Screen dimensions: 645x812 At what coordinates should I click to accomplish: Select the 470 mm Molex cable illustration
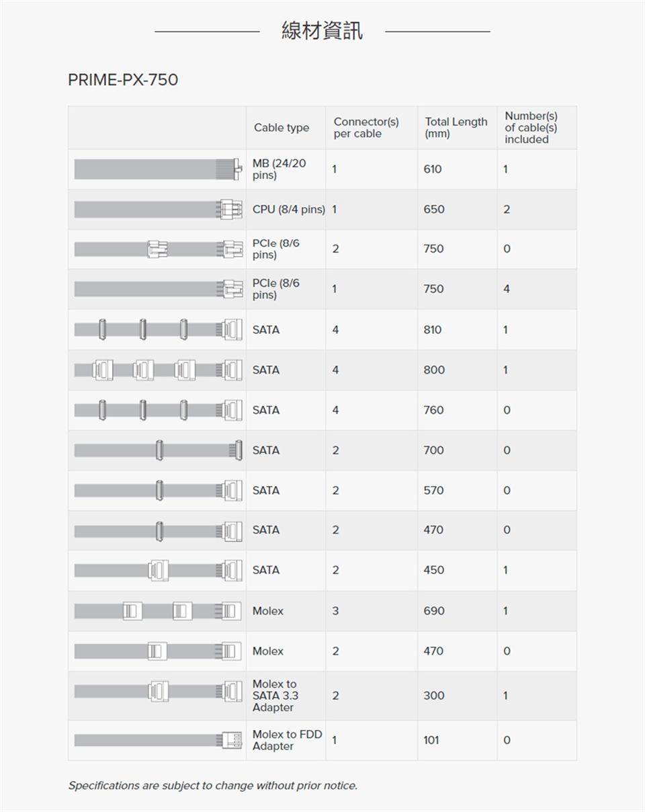(157, 651)
